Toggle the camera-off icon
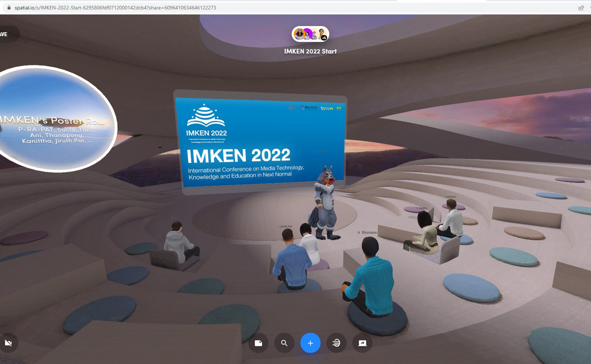 tap(9, 343)
